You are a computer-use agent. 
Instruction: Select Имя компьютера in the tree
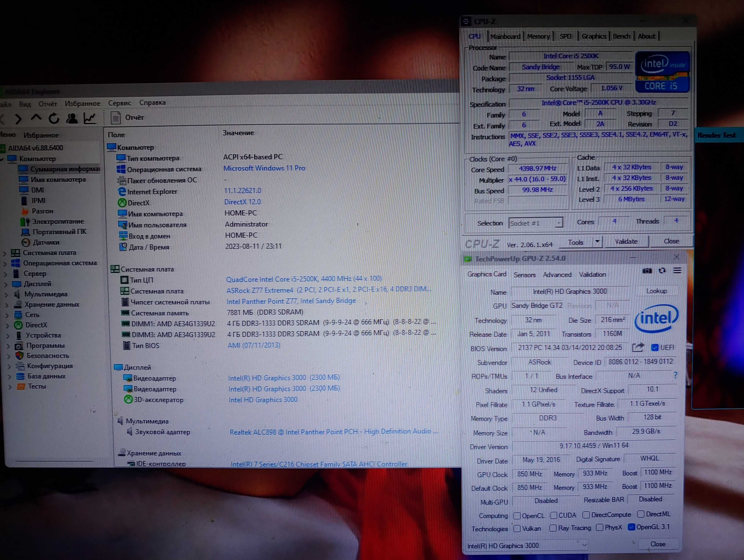(58, 180)
